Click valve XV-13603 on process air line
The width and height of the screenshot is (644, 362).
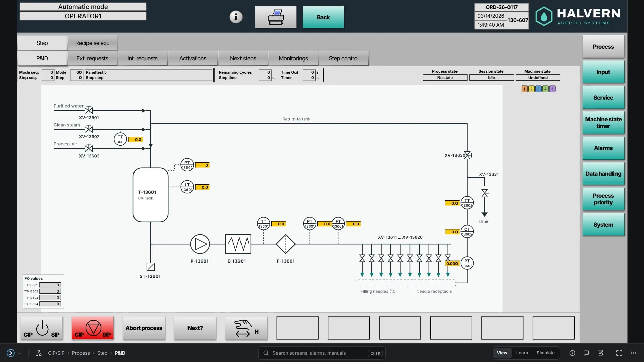(x=89, y=148)
